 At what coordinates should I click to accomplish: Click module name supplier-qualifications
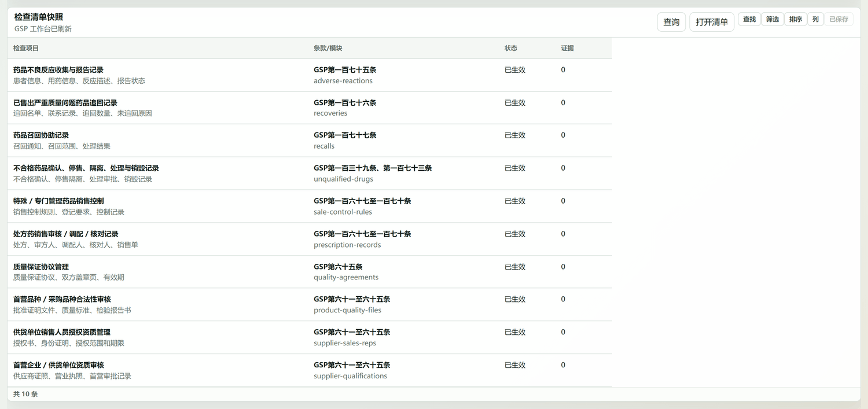coord(350,376)
